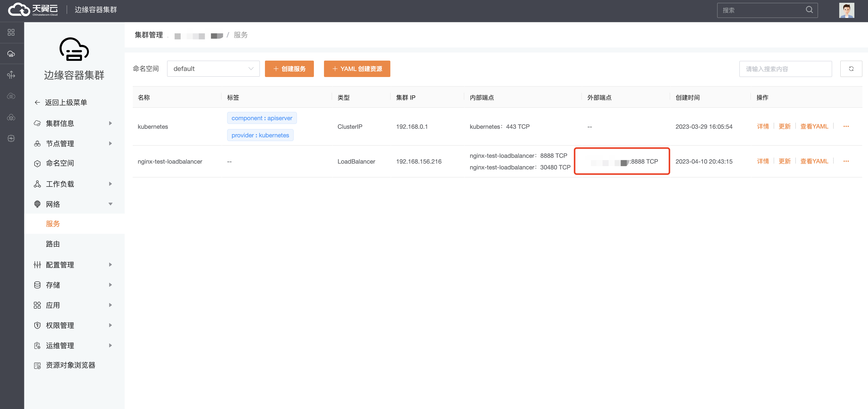Image resolution: width=868 pixels, height=409 pixels.
Task: Click the node management icon
Action: (37, 144)
